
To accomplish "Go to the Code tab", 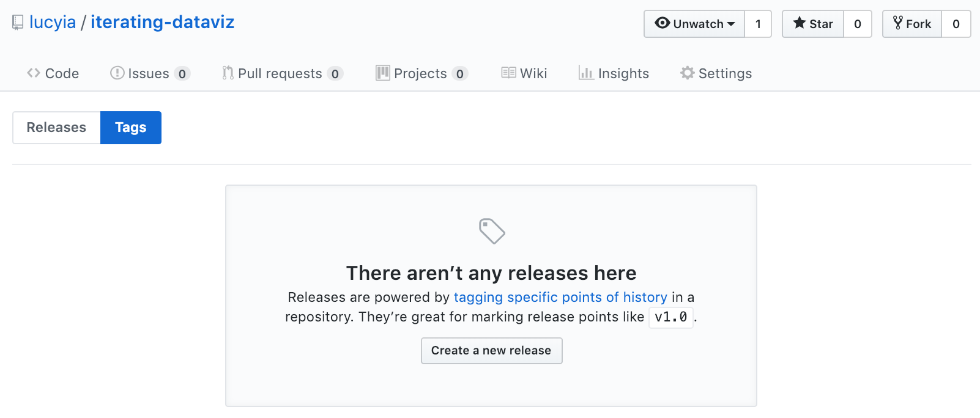I will [53, 73].
